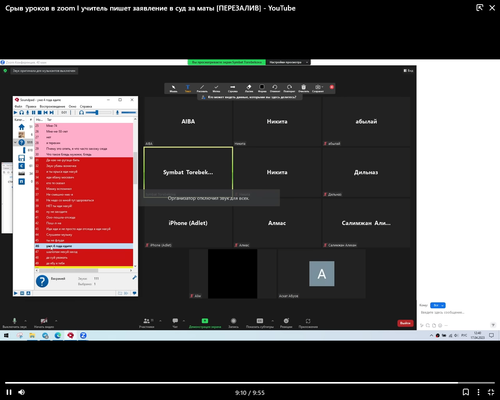Viewport: 500px width, 400px height.
Task: Click the Undo annotation arrow
Action: pos(275,88)
